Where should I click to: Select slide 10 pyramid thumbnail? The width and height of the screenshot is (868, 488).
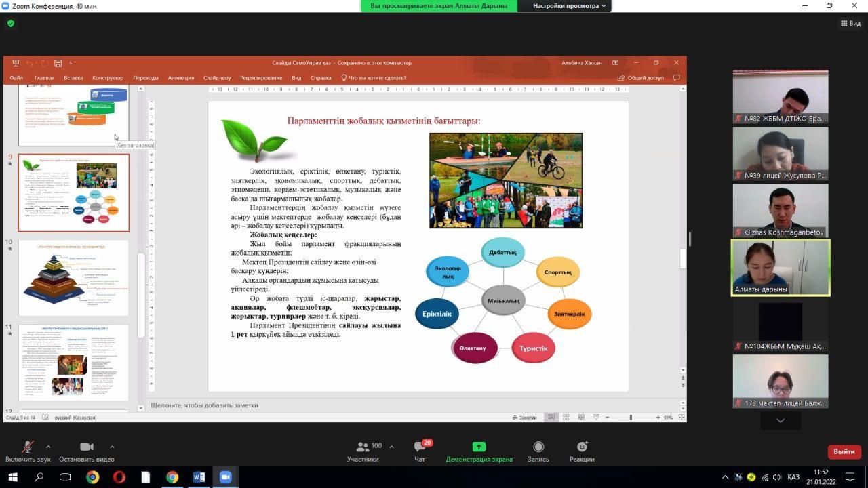(74, 278)
